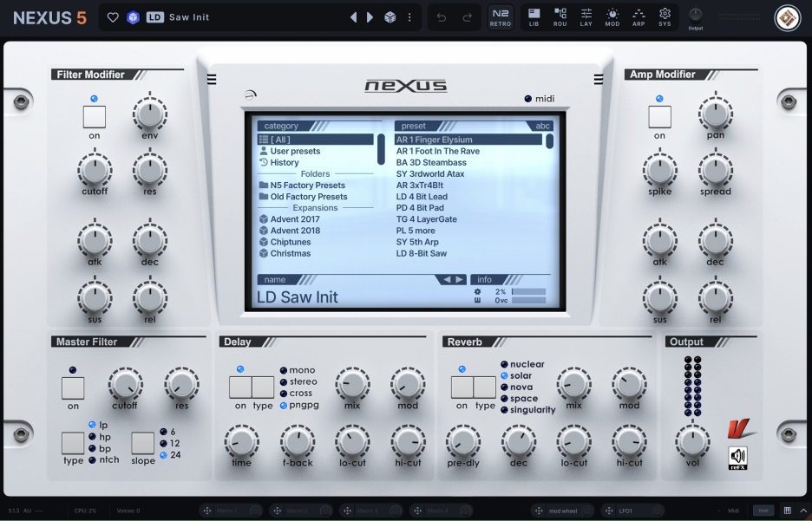Go to previous preset with left arrow

354,17
